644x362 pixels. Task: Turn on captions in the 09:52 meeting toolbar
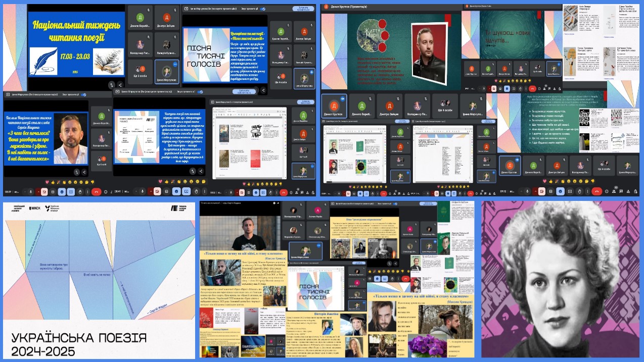pyautogui.click(x=550, y=191)
